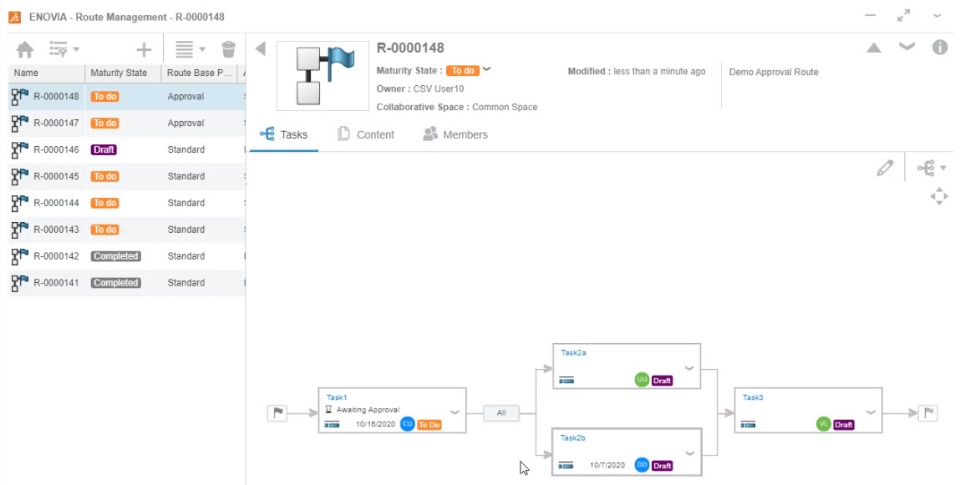Screen dimensions: 960x485
Task: Click the Home icon in left toolbar
Action: [x=25, y=50]
